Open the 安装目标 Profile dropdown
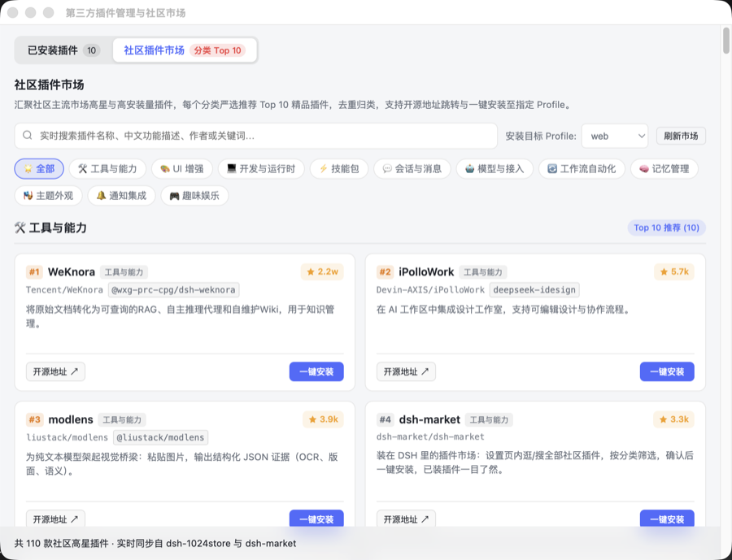 [615, 136]
